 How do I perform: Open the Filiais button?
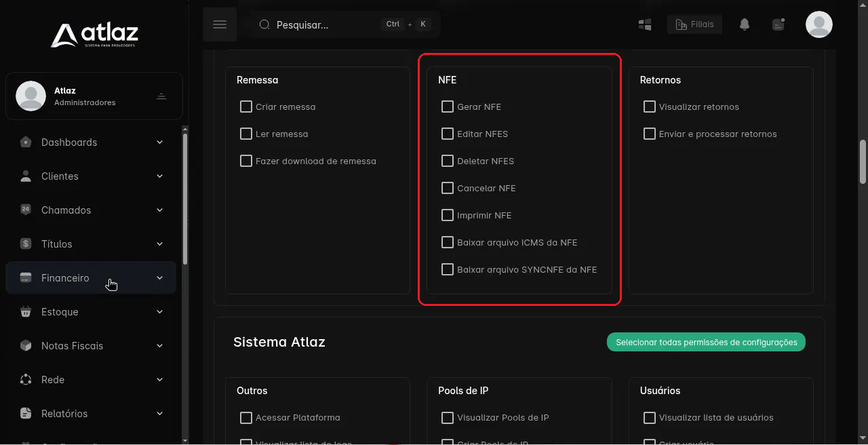tap(695, 24)
